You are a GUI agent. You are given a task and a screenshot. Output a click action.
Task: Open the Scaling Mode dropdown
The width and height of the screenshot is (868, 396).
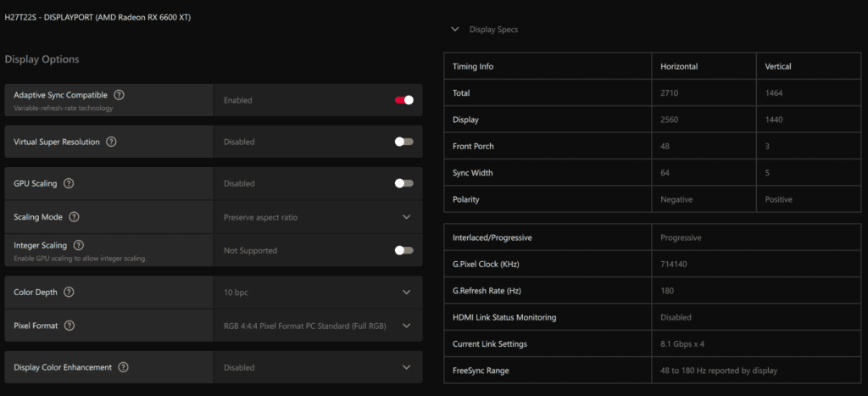(x=407, y=217)
